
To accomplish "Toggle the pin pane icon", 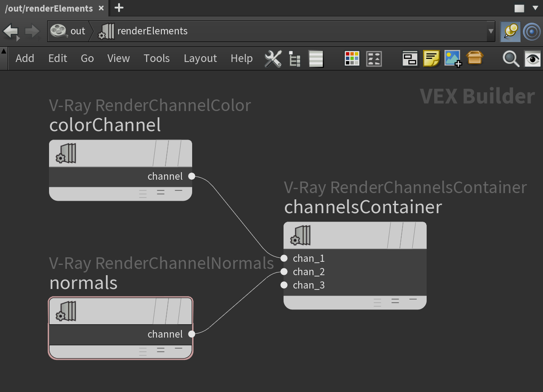I will pos(510,32).
